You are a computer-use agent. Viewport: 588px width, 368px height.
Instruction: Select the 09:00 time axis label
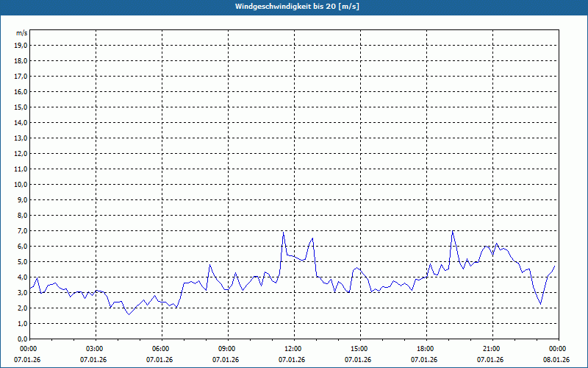(227, 348)
